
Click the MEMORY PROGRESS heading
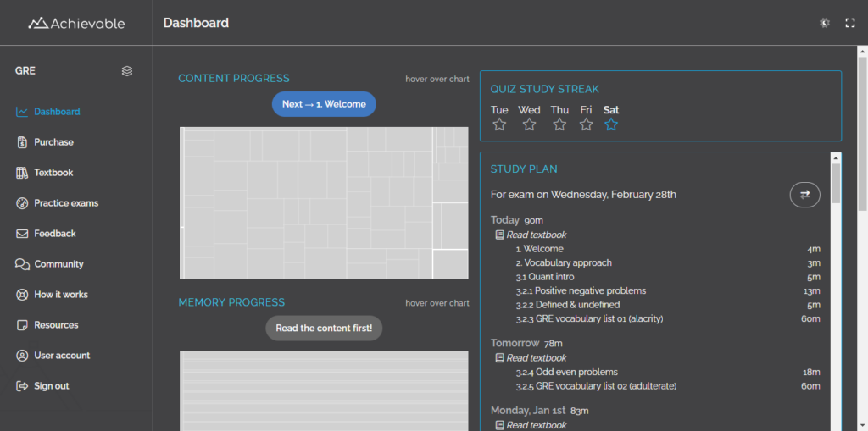(231, 302)
